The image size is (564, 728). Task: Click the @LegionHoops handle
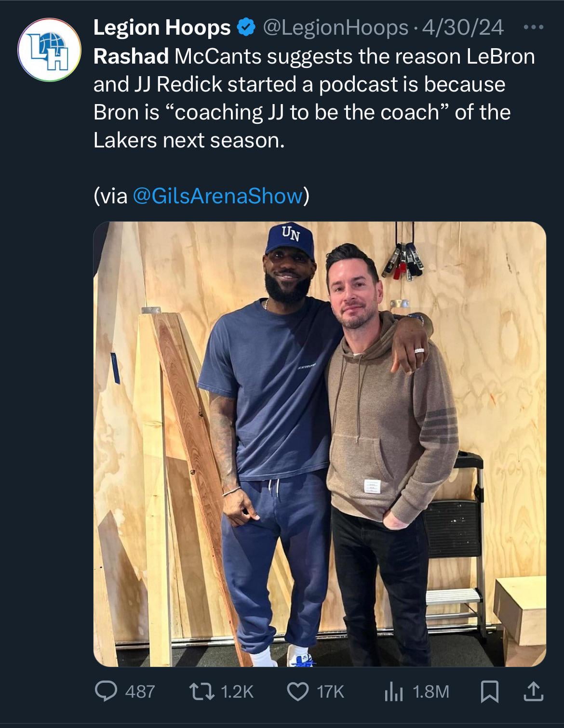(336, 27)
